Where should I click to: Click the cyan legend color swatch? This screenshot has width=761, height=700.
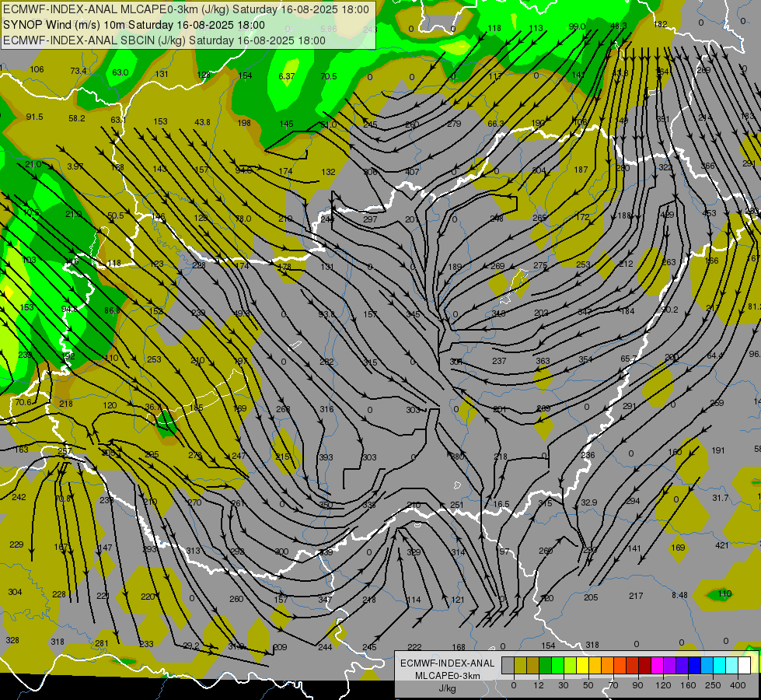point(720,666)
